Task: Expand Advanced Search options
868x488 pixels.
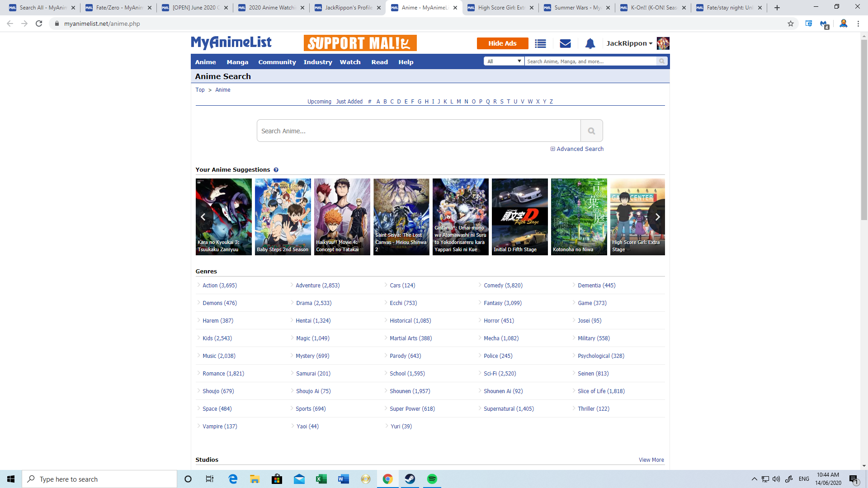Action: (577, 149)
